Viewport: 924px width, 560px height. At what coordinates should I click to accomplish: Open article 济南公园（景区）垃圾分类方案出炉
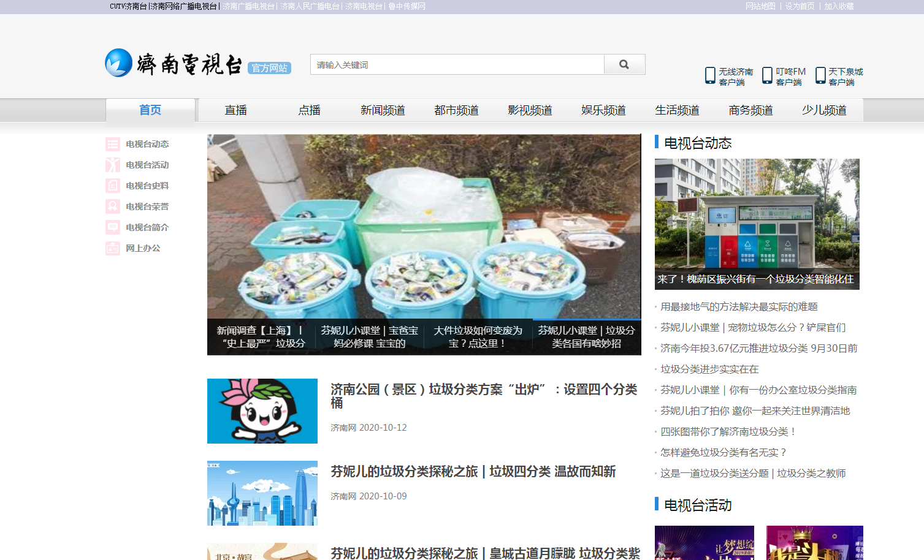click(x=483, y=396)
